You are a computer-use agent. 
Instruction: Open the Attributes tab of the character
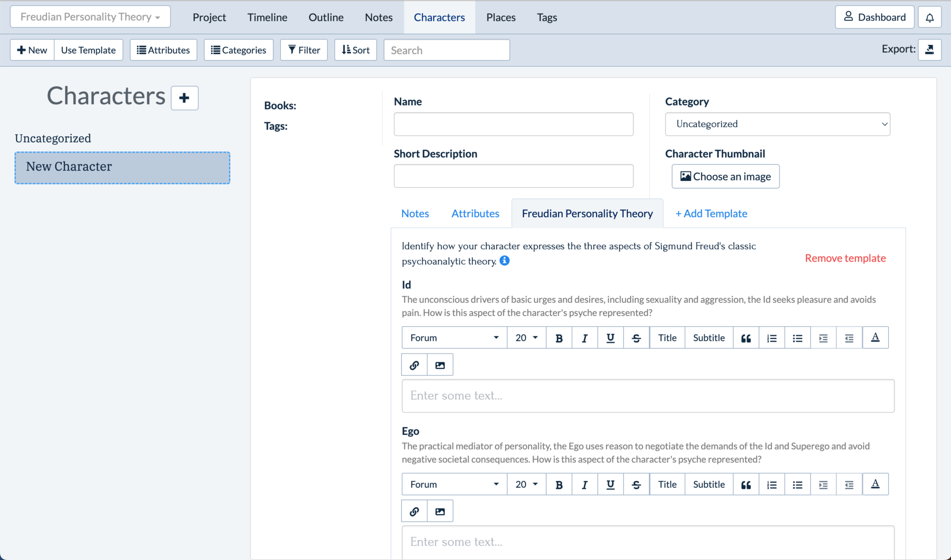tap(475, 213)
